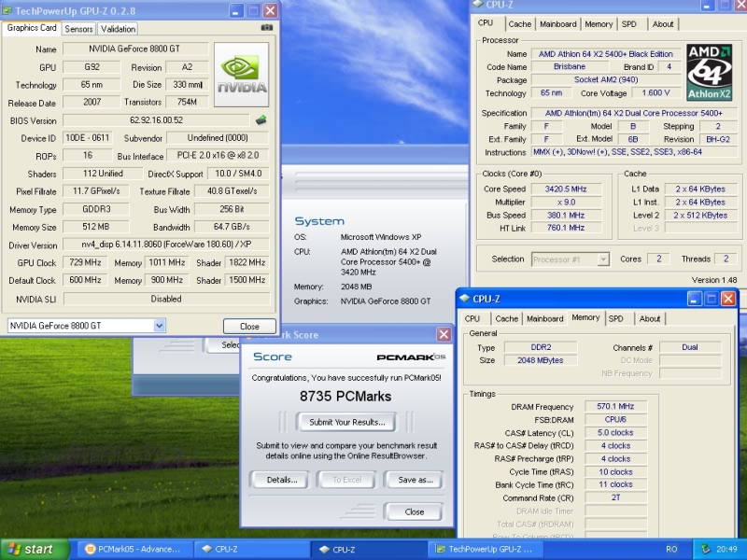Click the Bus Interface value PCI-E 2.0 x16

[x=218, y=155]
